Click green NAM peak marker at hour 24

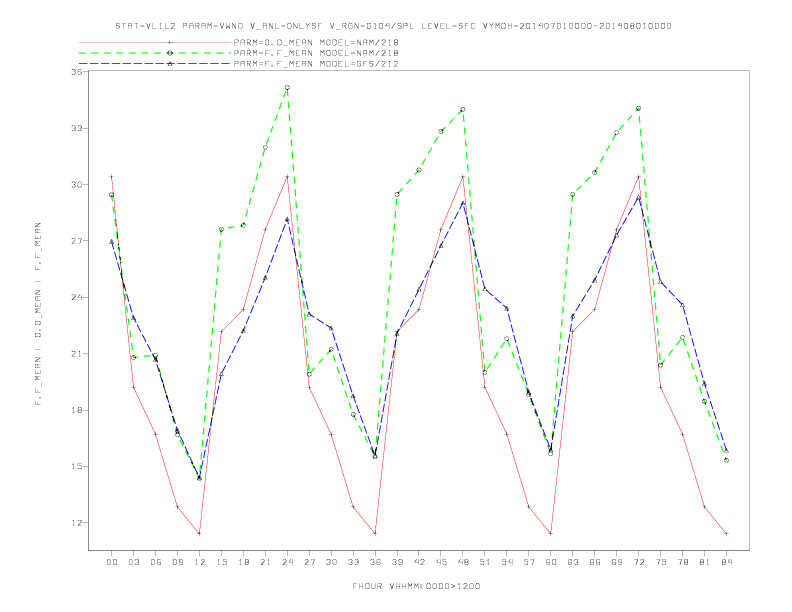click(x=287, y=87)
